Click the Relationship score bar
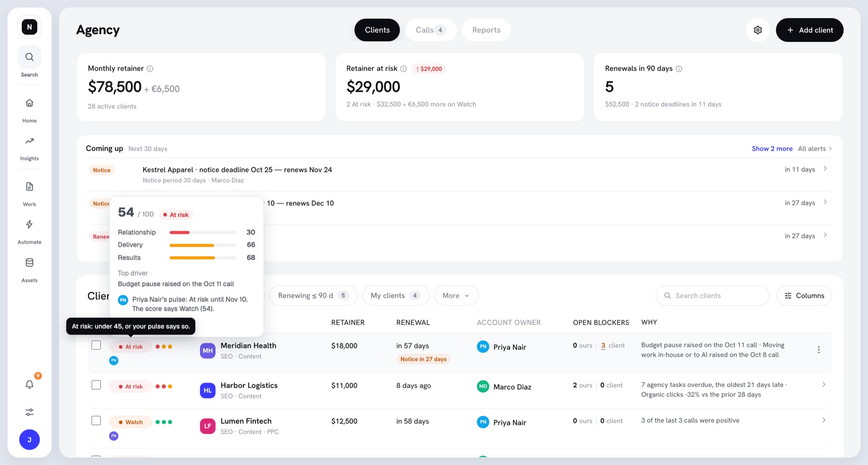This screenshot has width=868, height=465. pos(203,232)
